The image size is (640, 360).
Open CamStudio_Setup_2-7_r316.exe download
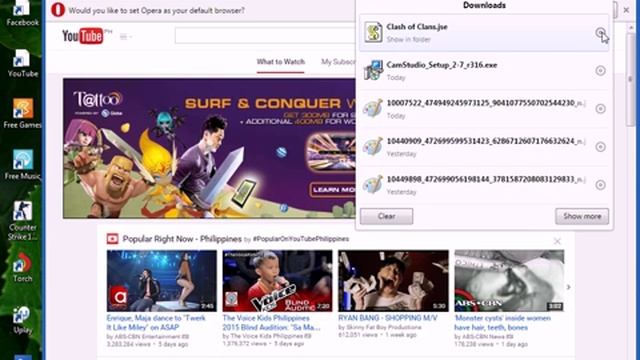(x=442, y=65)
